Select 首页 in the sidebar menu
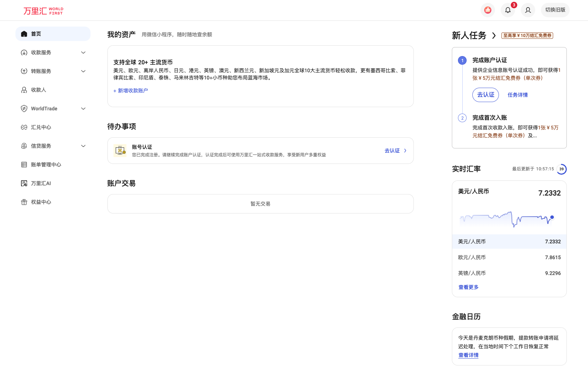Image resolution: width=588 pixels, height=377 pixels. click(36, 33)
